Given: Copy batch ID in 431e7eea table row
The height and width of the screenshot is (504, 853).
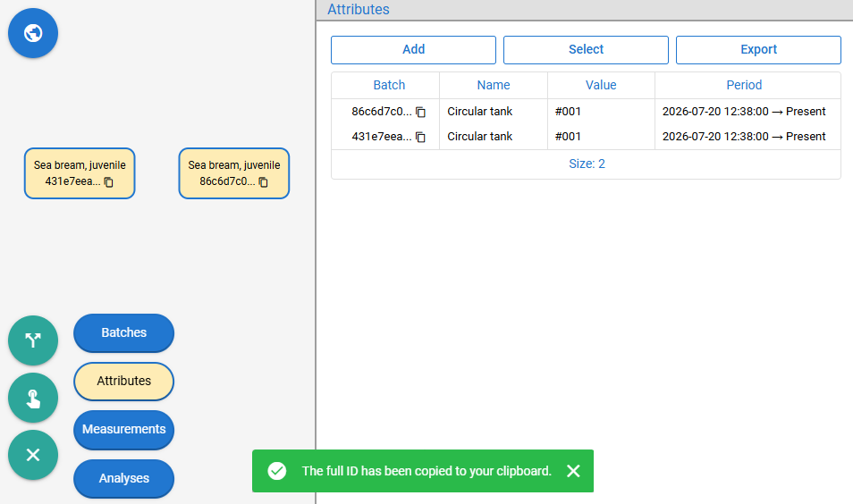Looking at the screenshot, I should point(420,137).
